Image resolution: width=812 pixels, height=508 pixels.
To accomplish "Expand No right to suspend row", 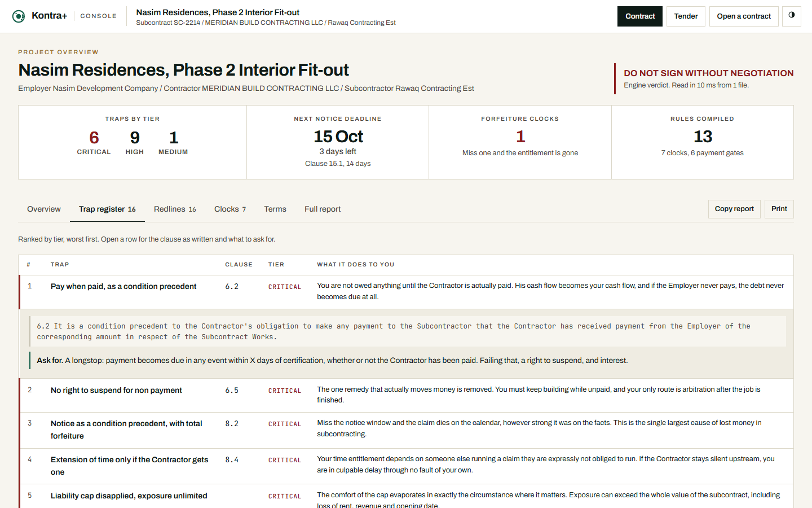I will point(406,395).
